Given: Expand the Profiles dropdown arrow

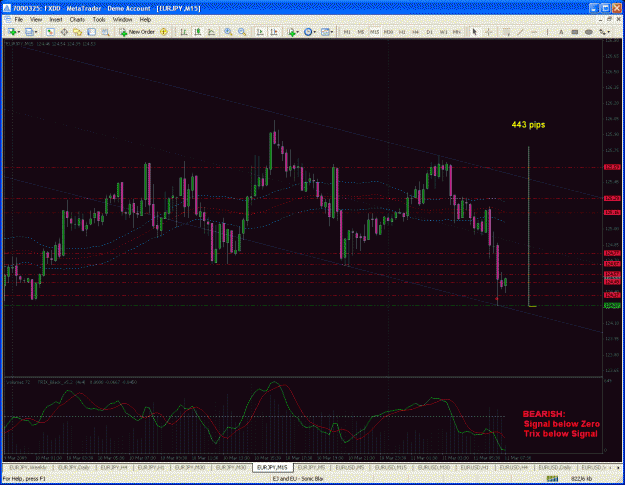Looking at the screenshot, I should coord(36,32).
